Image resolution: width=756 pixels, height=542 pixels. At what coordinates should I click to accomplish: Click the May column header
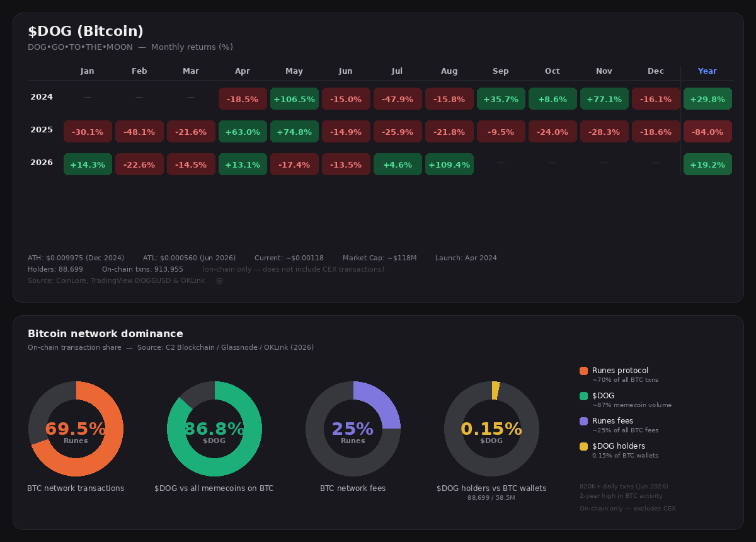294,71
